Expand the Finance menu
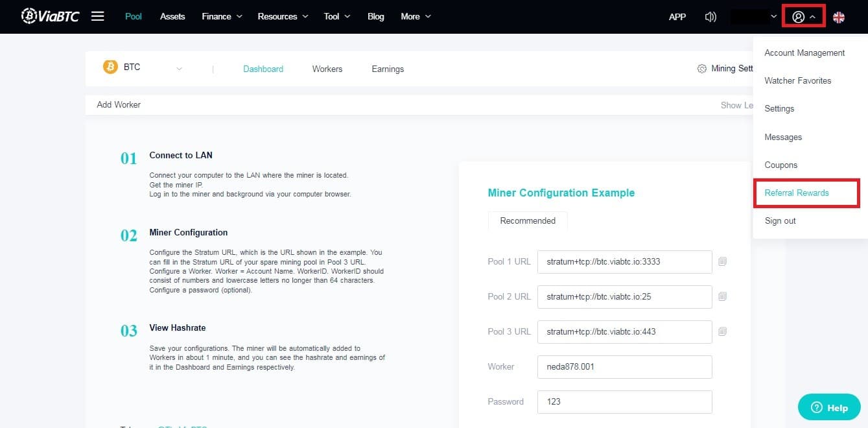The width and height of the screenshot is (868, 428). (222, 16)
